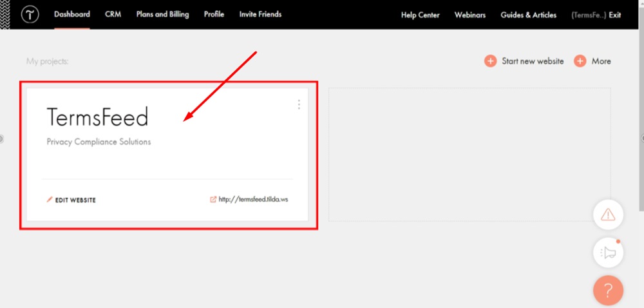Click the TermsFe.. account name
The image size is (644, 308).
tap(589, 15)
